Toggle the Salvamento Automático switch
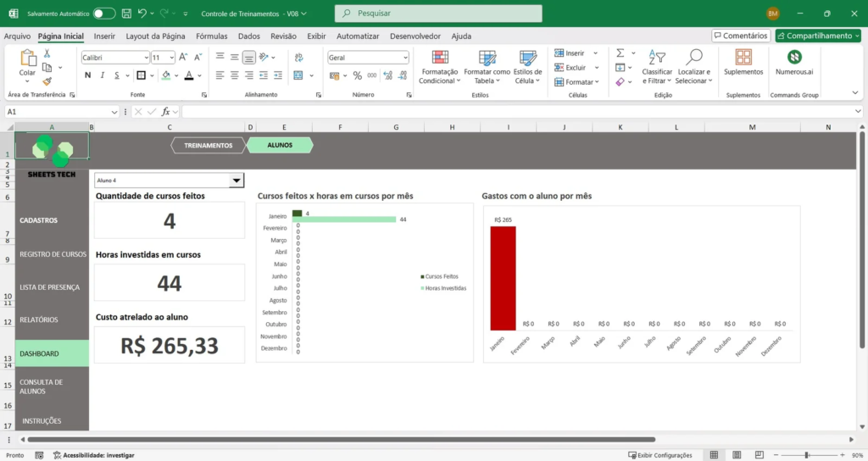 pos(104,14)
